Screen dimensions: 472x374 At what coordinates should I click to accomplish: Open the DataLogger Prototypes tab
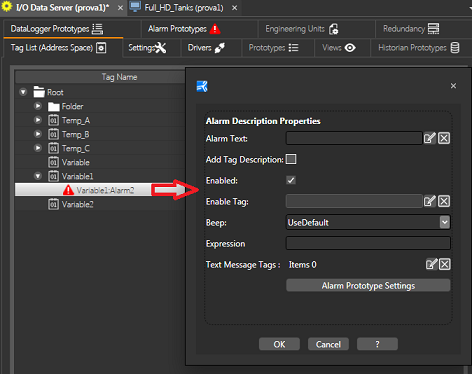63,29
